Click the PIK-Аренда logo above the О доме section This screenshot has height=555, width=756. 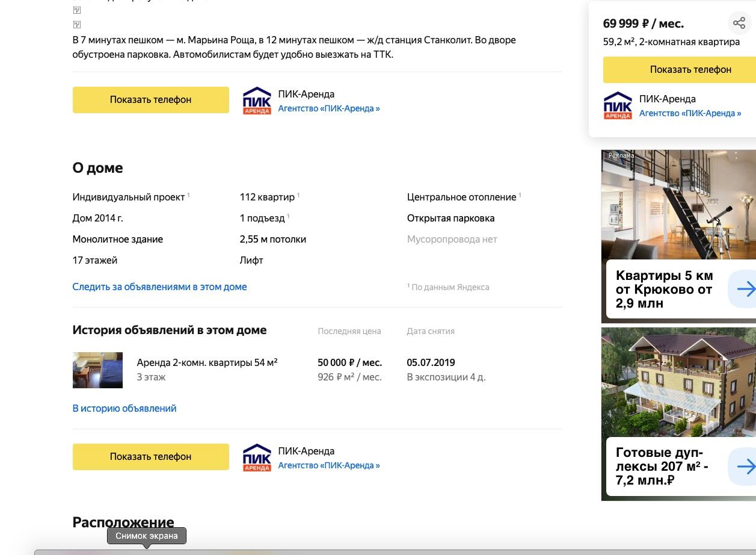pyautogui.click(x=257, y=101)
